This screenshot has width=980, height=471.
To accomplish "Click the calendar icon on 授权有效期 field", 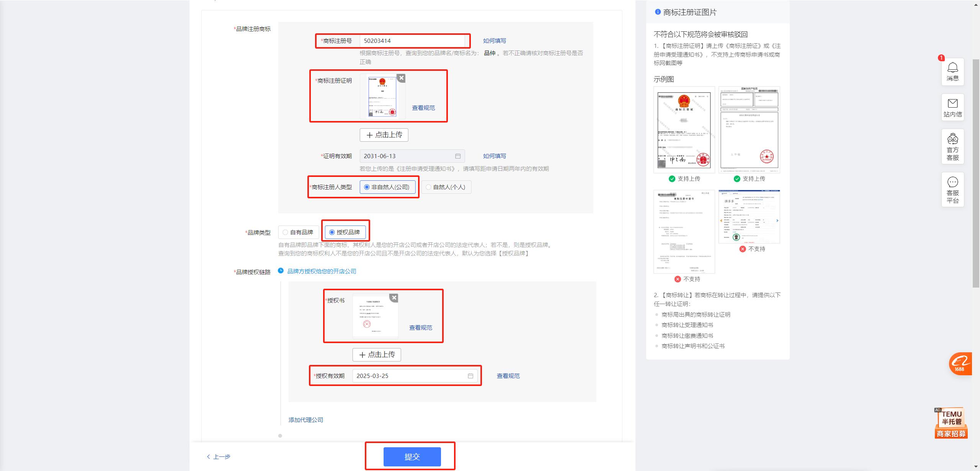I will coord(470,376).
